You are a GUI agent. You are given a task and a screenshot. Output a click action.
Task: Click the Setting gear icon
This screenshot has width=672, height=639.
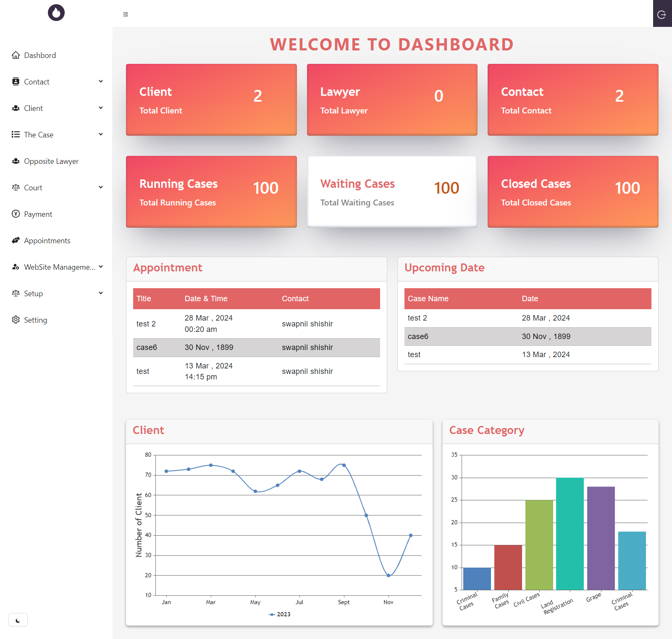click(16, 320)
